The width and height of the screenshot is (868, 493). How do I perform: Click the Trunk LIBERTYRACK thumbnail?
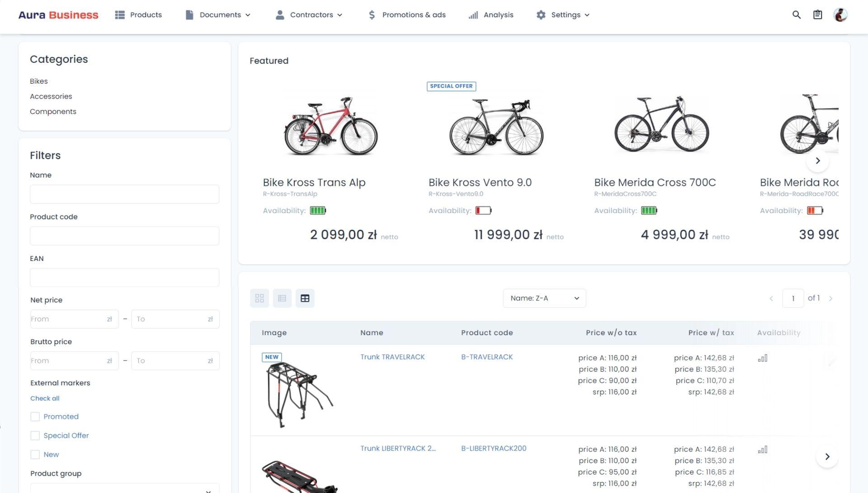click(x=299, y=476)
